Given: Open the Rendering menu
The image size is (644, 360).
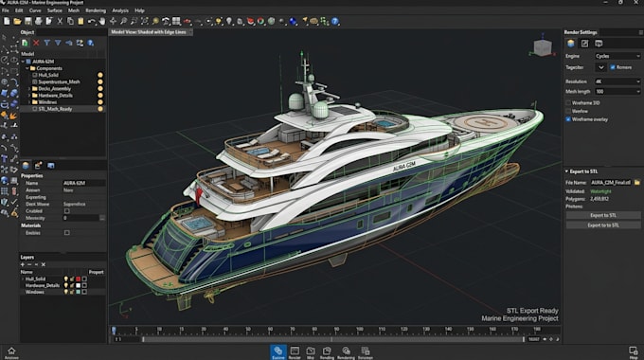Looking at the screenshot, I should coord(96,10).
